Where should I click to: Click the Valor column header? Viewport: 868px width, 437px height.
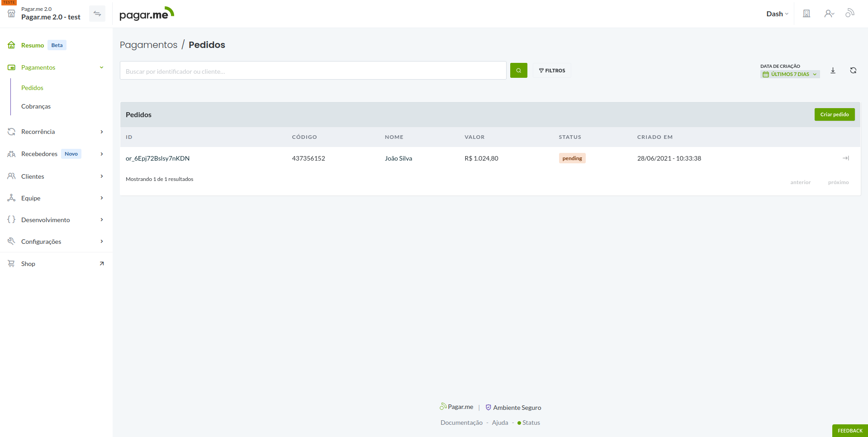click(x=474, y=137)
